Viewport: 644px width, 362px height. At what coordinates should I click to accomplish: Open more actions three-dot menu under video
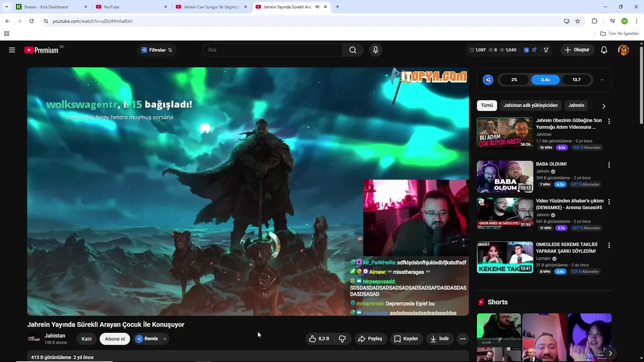coord(463,339)
